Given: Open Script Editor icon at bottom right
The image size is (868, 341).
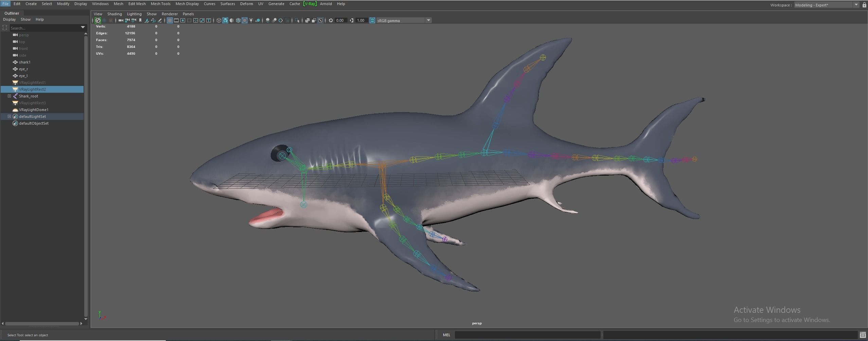Looking at the screenshot, I should click(863, 335).
